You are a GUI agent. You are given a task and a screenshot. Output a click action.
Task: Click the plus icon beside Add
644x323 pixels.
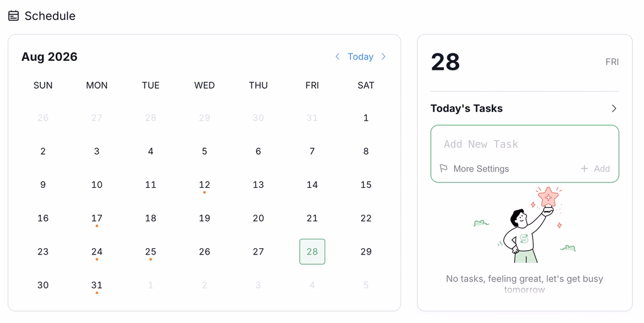coord(584,168)
